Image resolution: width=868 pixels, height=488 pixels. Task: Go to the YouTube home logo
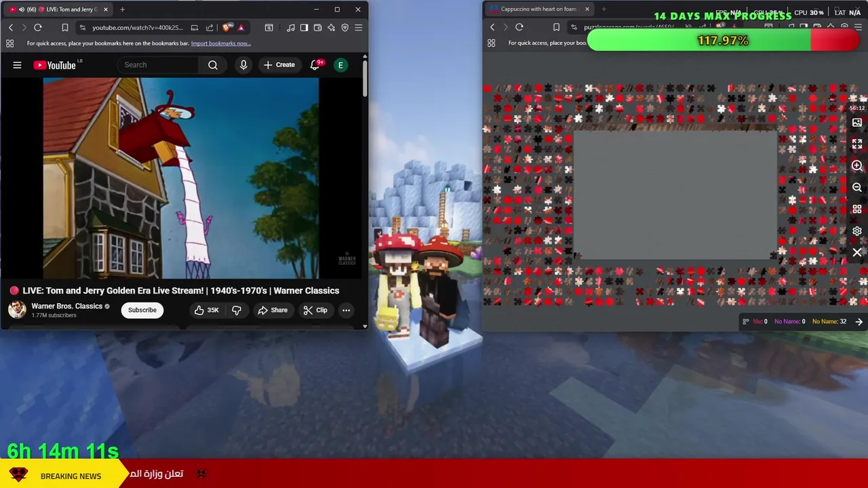[x=55, y=65]
